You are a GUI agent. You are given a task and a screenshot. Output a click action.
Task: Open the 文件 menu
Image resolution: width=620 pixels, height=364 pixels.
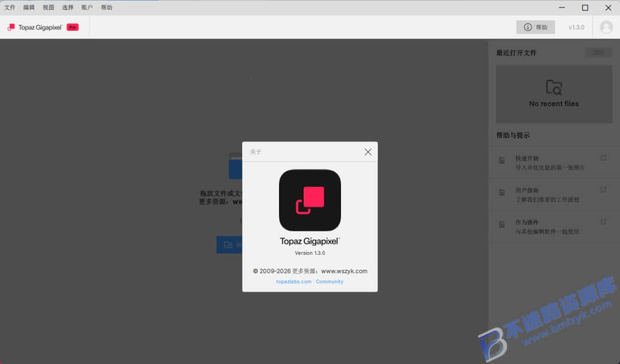click(x=10, y=7)
